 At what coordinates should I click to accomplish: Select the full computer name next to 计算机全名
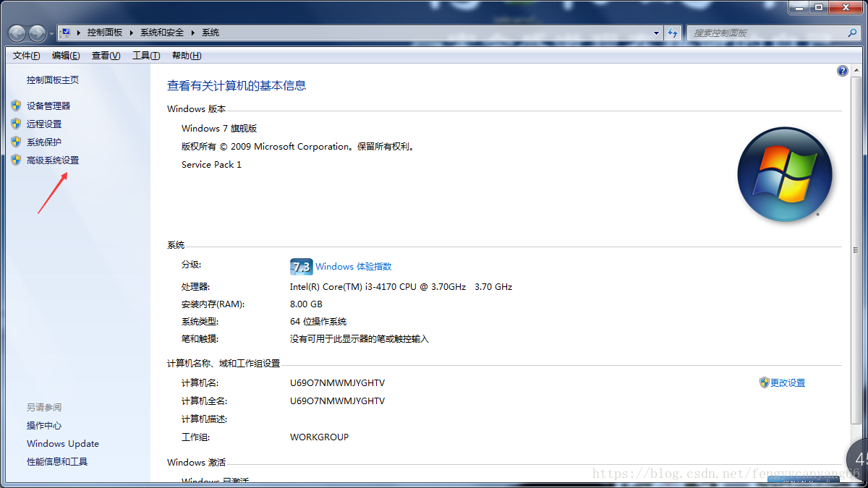click(x=337, y=401)
